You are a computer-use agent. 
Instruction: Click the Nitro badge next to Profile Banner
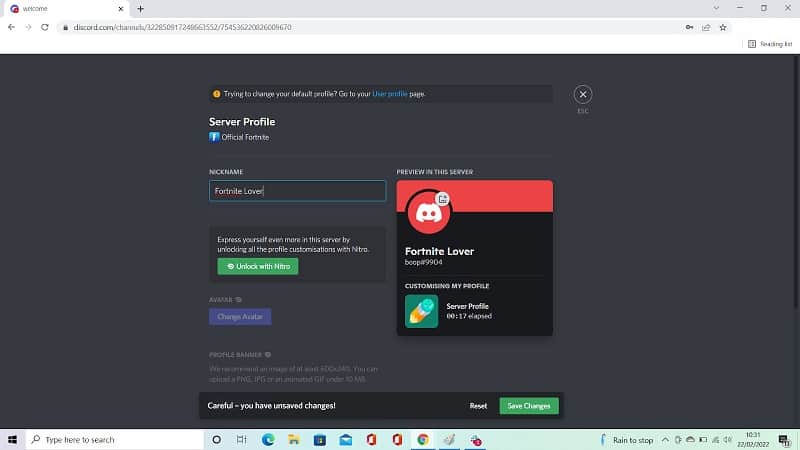pyautogui.click(x=268, y=355)
